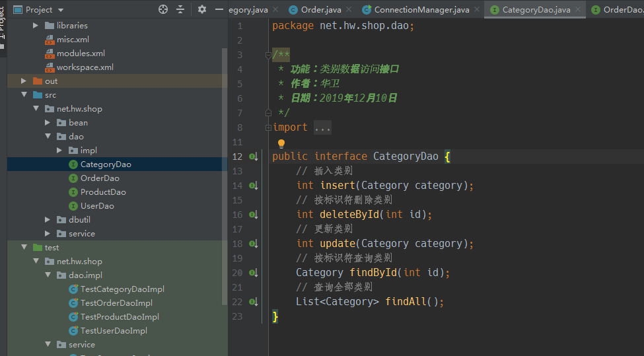
Task: Click the deleteById method name
Action: [349, 215]
